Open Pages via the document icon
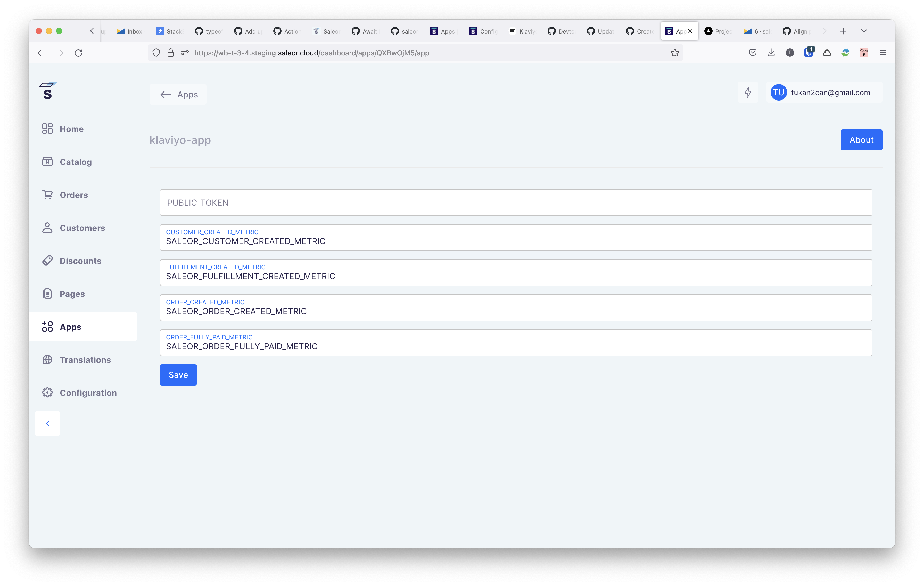 coord(47,293)
